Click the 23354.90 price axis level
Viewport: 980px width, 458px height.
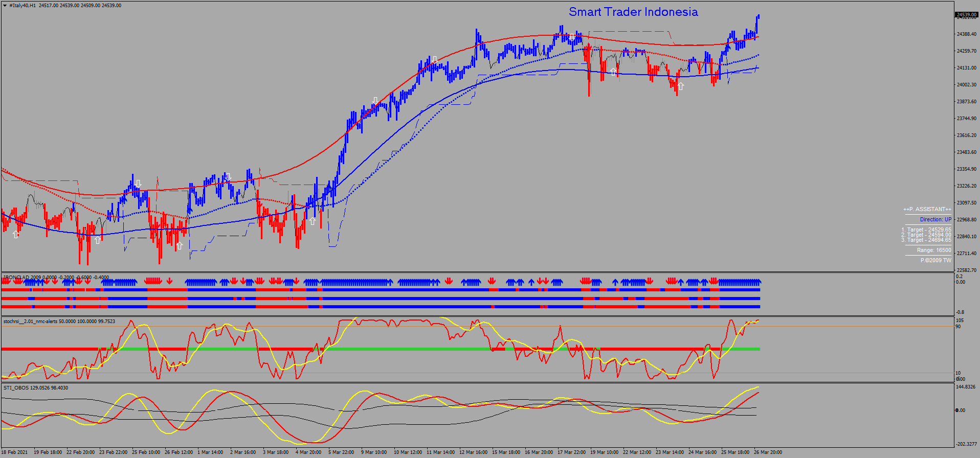[x=966, y=169]
